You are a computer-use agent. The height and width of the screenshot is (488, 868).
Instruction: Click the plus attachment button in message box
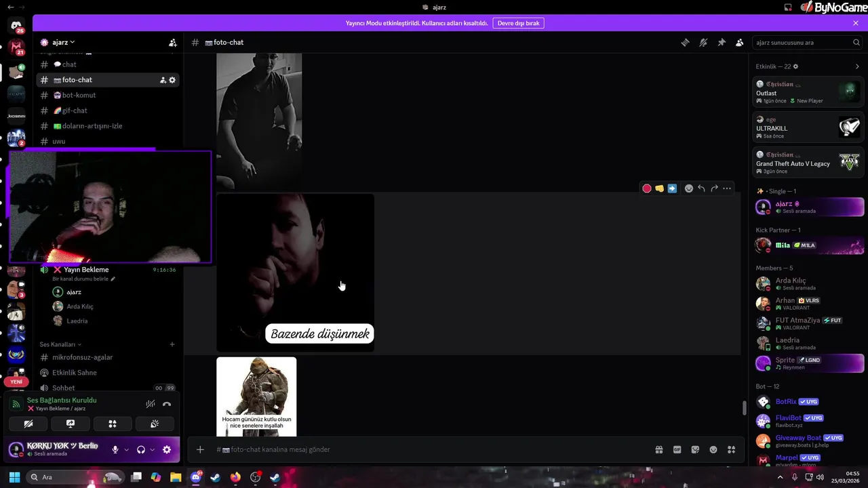[x=200, y=449]
